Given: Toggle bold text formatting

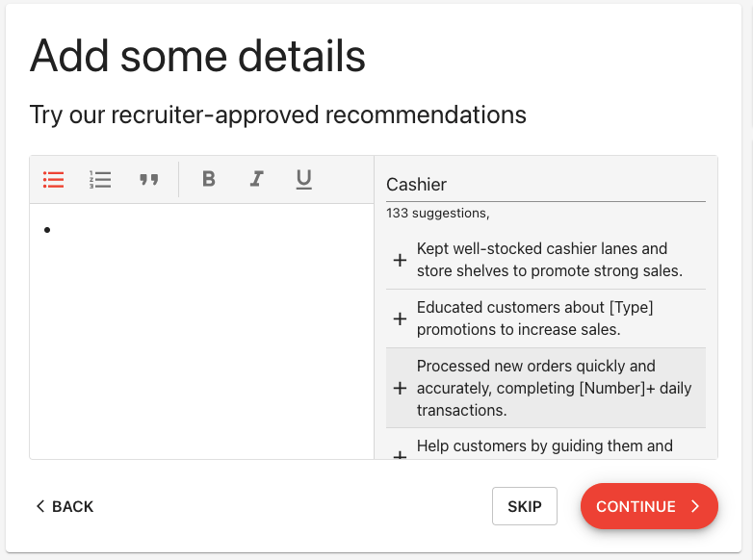Looking at the screenshot, I should pyautogui.click(x=209, y=179).
